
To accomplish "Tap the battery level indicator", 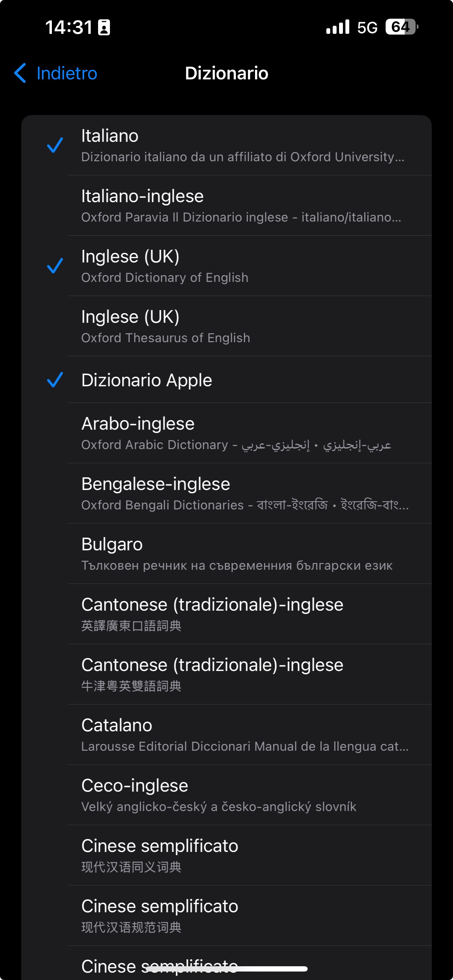I will click(401, 27).
